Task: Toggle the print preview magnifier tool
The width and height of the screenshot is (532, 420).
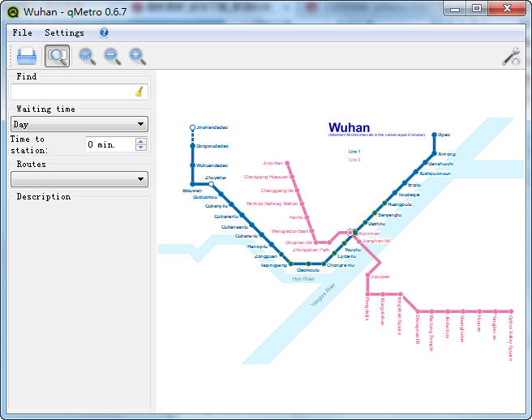Action: (57, 56)
